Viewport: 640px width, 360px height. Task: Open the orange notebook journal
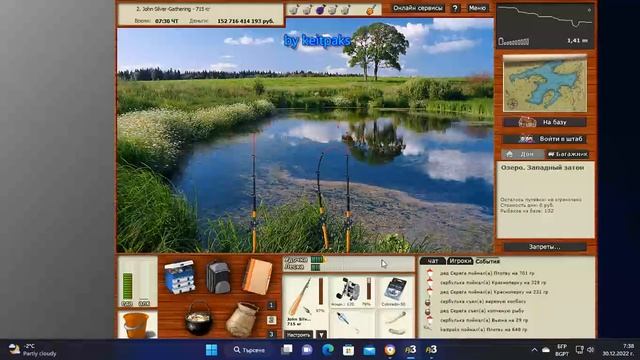click(258, 276)
